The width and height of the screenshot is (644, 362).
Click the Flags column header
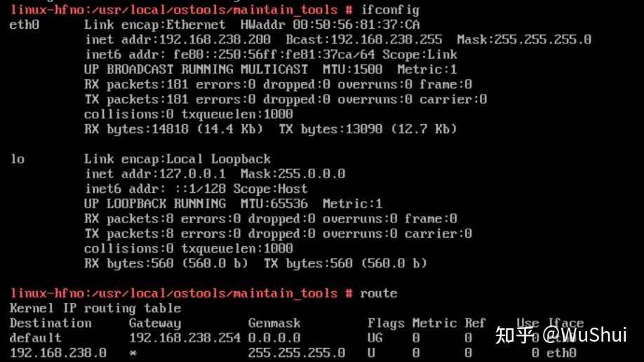[386, 323]
